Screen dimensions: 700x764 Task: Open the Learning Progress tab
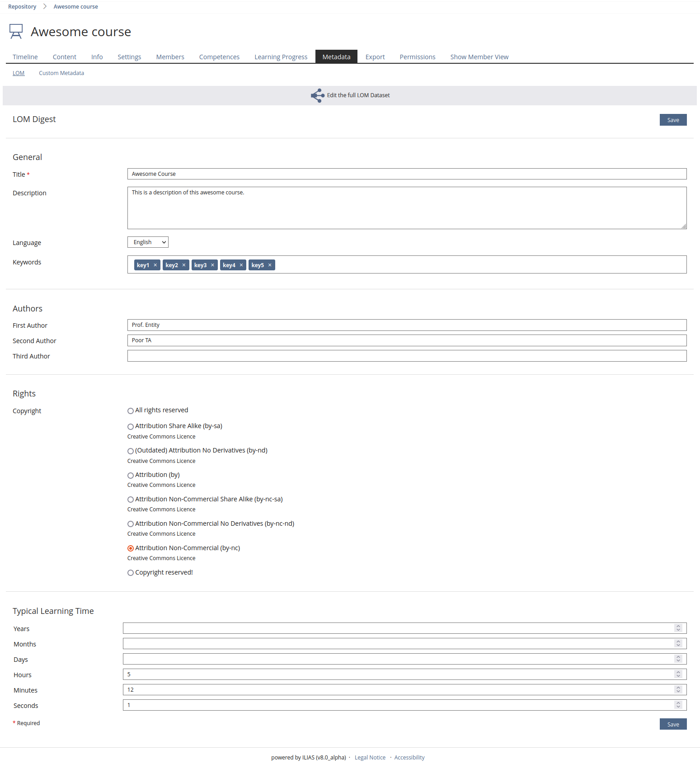tap(281, 57)
